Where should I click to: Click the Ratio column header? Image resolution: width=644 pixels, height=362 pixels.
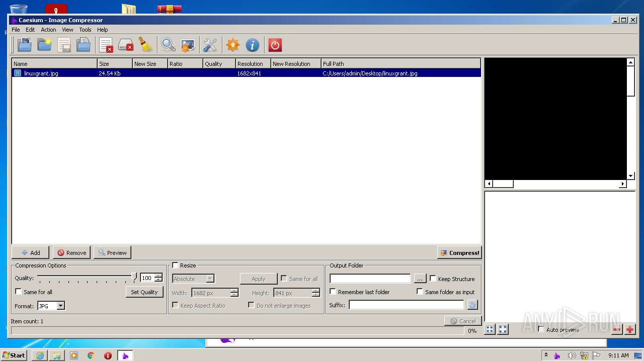[185, 64]
